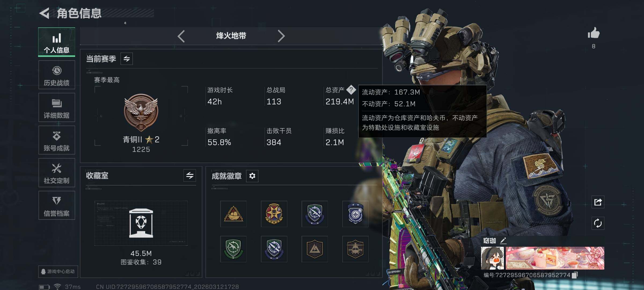This screenshot has height=290, width=644.
Task: Click the back arrow beside 角色信息
Action: (x=44, y=13)
